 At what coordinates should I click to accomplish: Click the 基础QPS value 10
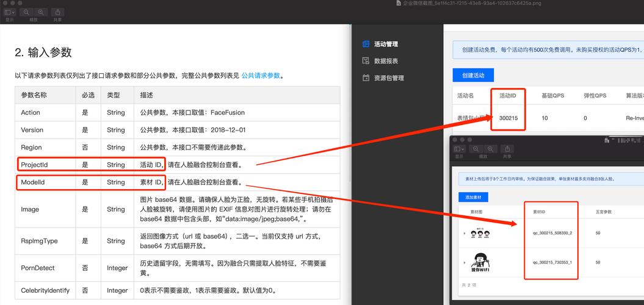545,118
